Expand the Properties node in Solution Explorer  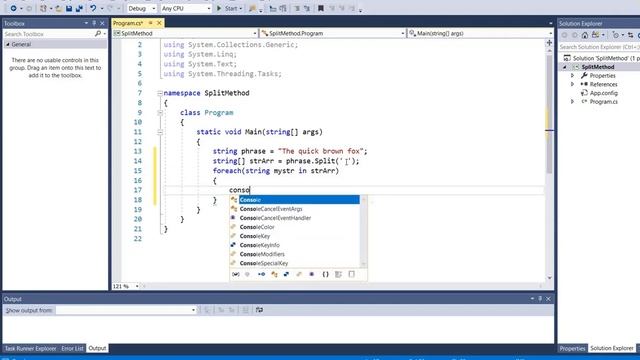tap(572, 76)
